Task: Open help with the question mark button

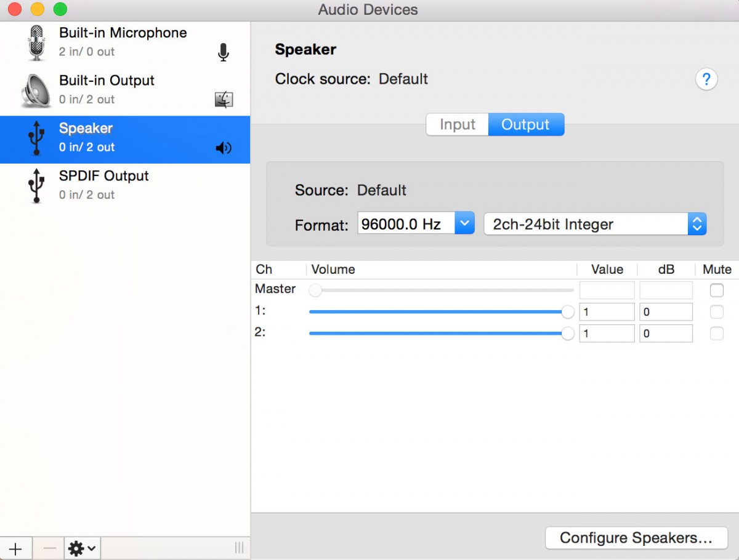Action: (x=706, y=79)
